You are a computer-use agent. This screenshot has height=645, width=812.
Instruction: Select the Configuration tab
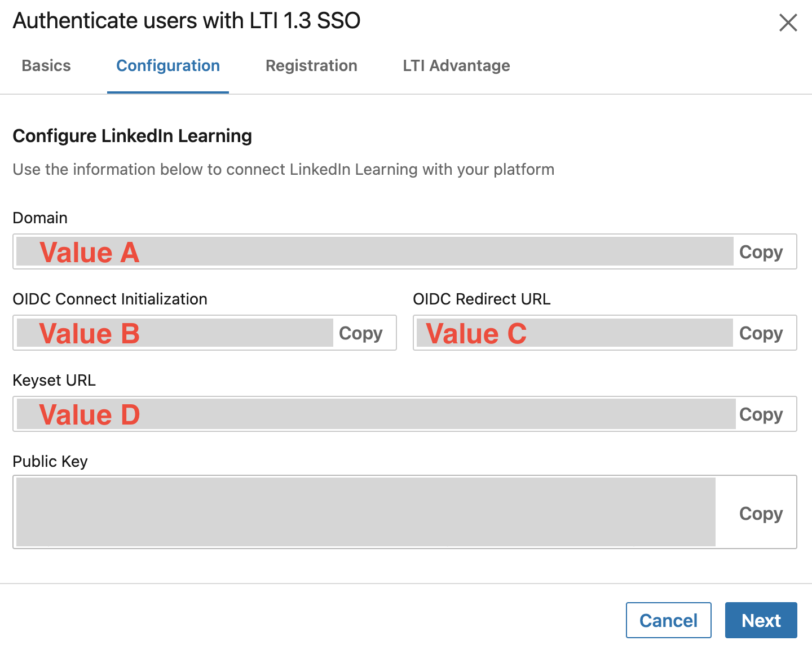click(168, 66)
